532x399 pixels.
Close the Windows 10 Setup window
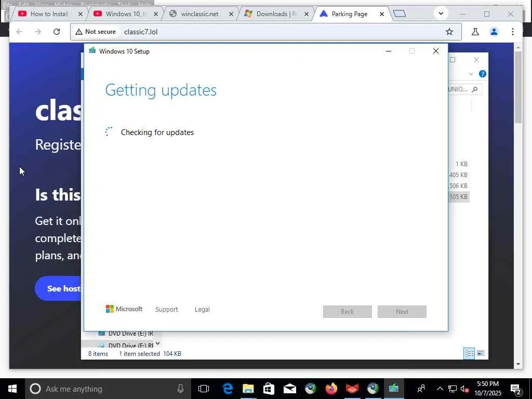(x=436, y=51)
